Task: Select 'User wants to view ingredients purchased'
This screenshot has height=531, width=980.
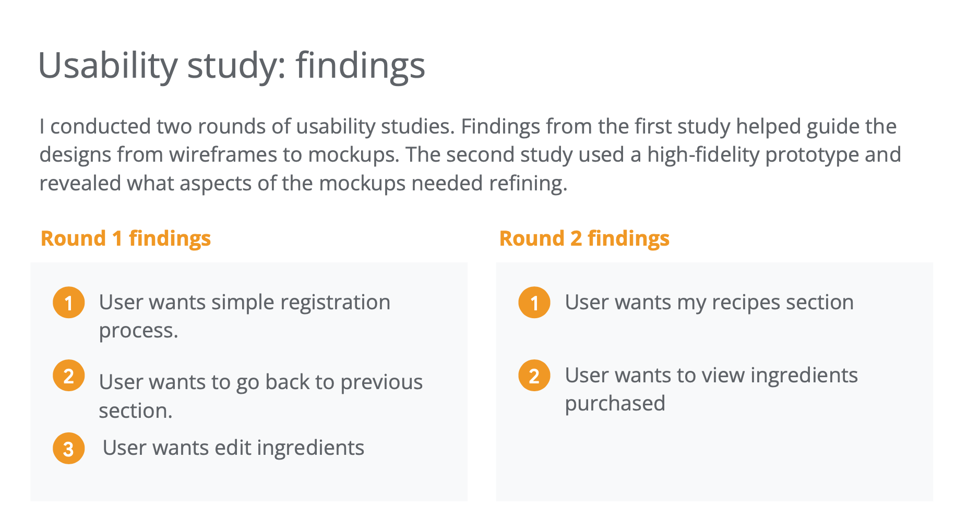Action: (x=711, y=389)
